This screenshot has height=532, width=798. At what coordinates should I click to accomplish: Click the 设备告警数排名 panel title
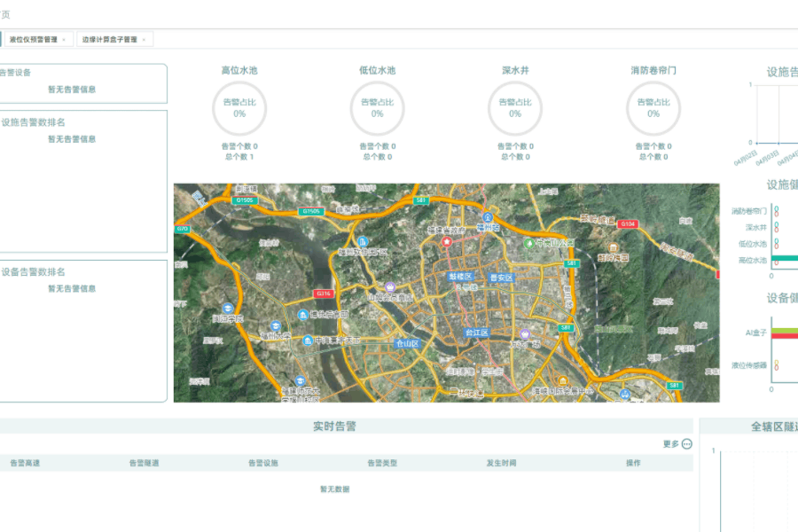click(33, 272)
